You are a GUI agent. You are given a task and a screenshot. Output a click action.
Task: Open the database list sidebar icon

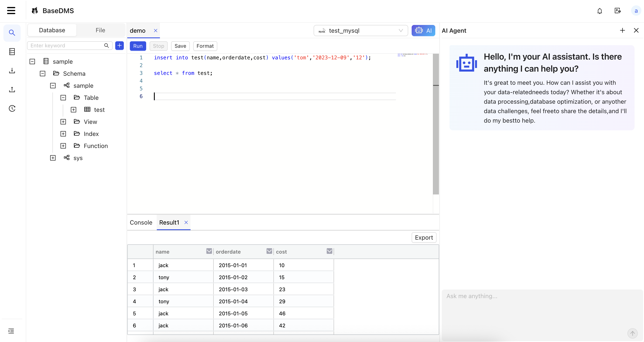click(x=12, y=52)
